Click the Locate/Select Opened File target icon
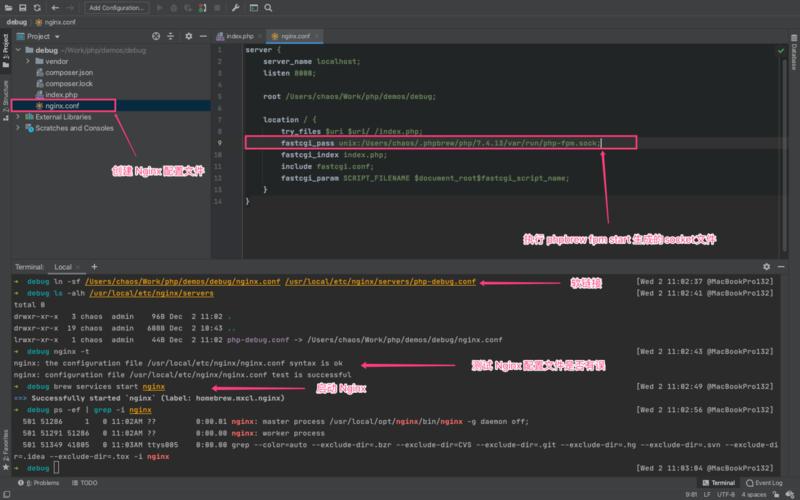The height and width of the screenshot is (500, 800). [156, 36]
